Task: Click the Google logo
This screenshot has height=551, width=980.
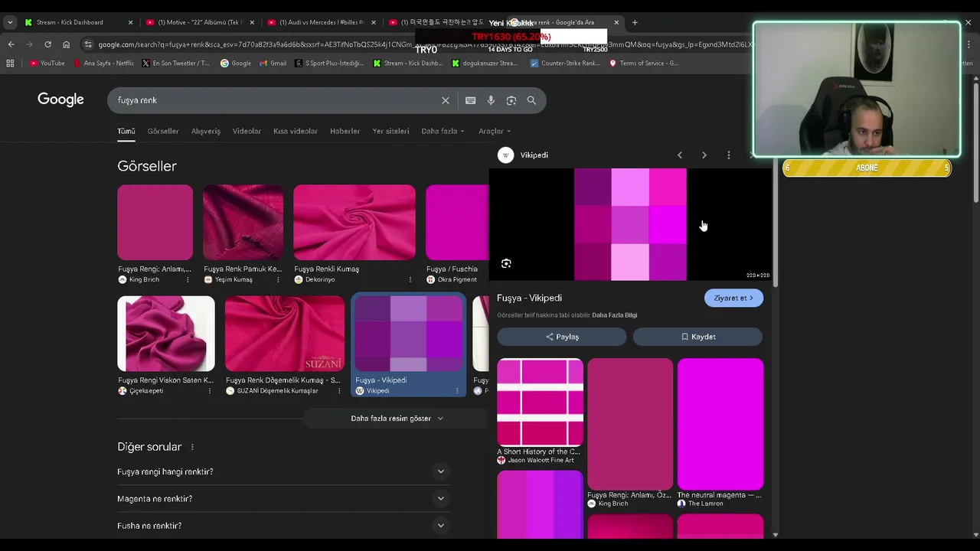Action: point(60,99)
